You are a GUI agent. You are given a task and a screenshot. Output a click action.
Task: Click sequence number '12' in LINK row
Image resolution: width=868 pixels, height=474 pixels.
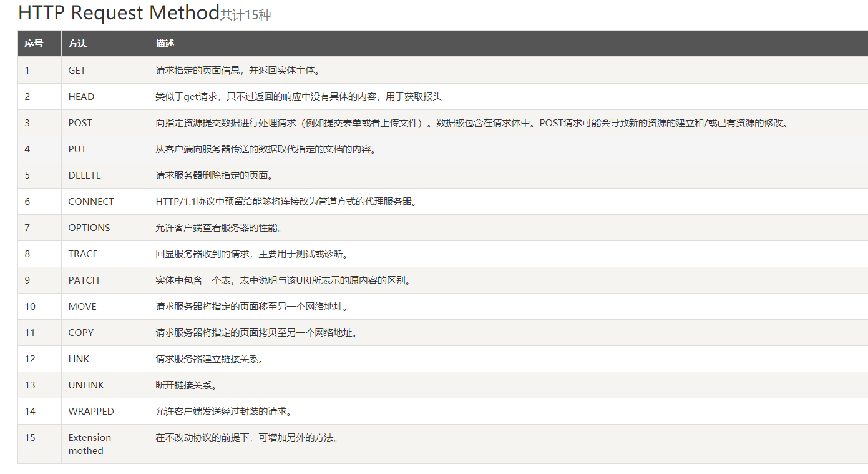pyautogui.click(x=30, y=359)
